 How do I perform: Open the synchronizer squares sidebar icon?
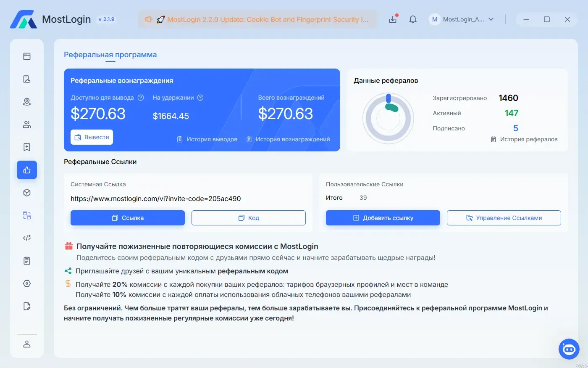click(27, 215)
